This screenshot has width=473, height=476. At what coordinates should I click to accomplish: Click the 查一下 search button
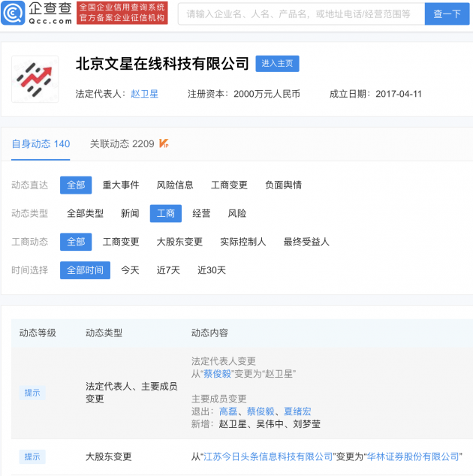click(x=447, y=14)
